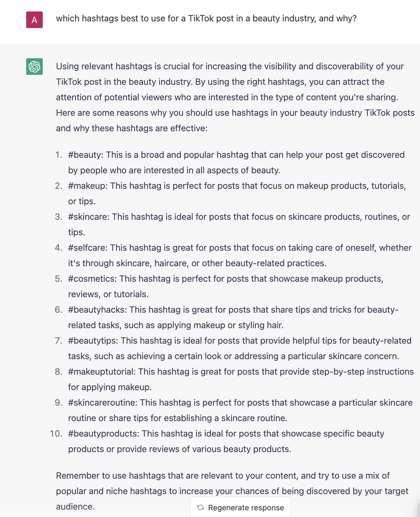This screenshot has height=517, width=420.
Task: Click the list number 10 marker
Action: 56,434
